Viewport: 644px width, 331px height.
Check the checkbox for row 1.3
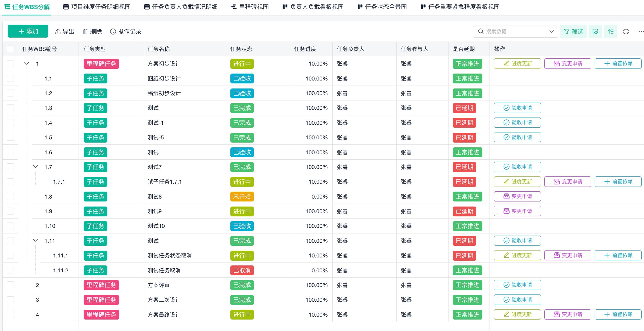10,108
